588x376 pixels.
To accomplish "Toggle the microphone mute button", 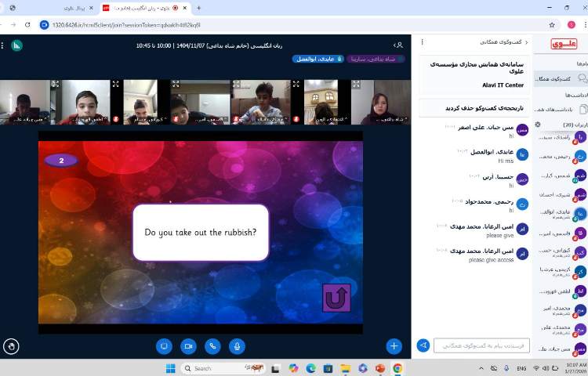I will 237,346.
